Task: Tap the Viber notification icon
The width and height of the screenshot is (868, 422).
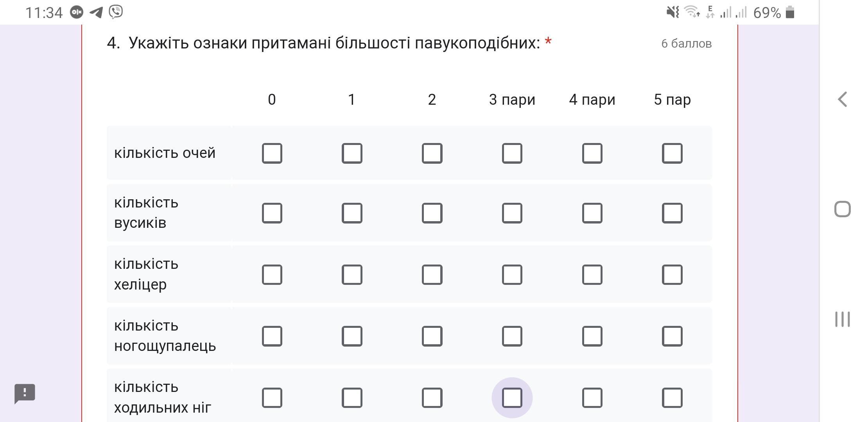Action: click(116, 12)
